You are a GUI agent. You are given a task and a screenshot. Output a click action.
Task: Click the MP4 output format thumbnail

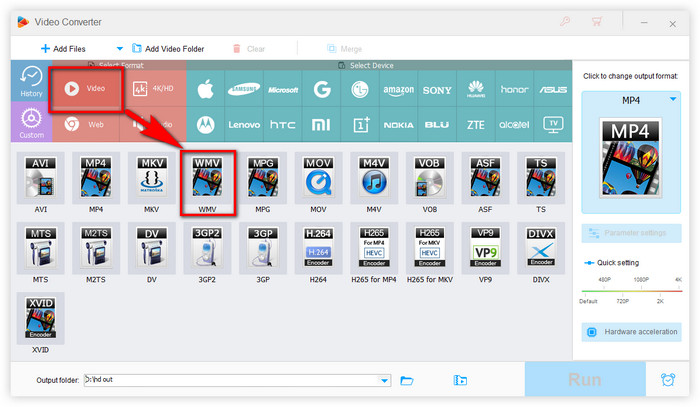[630, 158]
